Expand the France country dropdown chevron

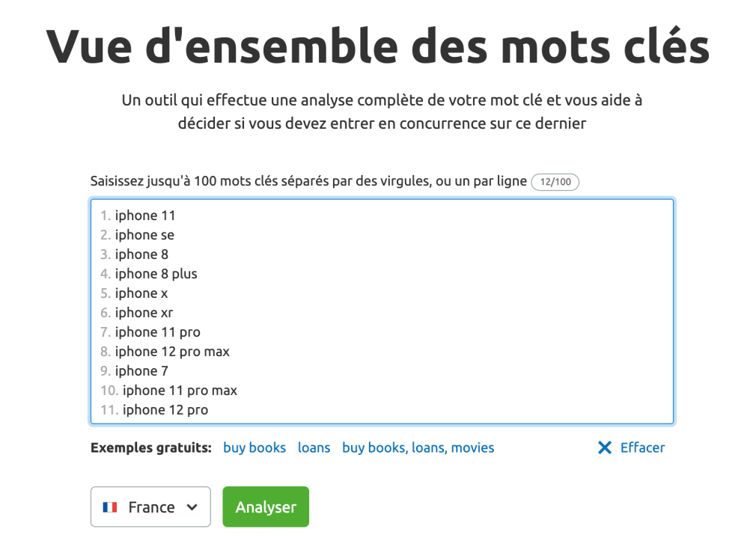click(x=192, y=507)
